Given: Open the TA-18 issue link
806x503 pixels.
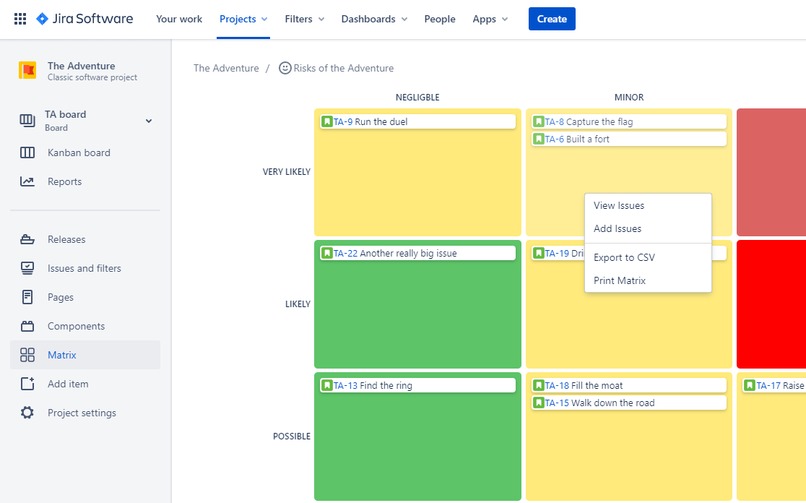Looking at the screenshot, I should pos(557,385).
